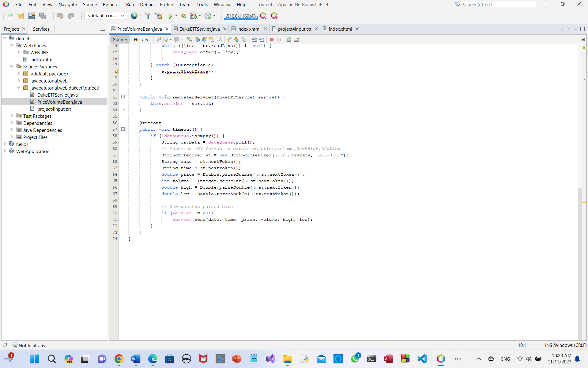The height and width of the screenshot is (368, 588).
Task: Click the Search (Ctrl+I) field
Action: click(499, 5)
